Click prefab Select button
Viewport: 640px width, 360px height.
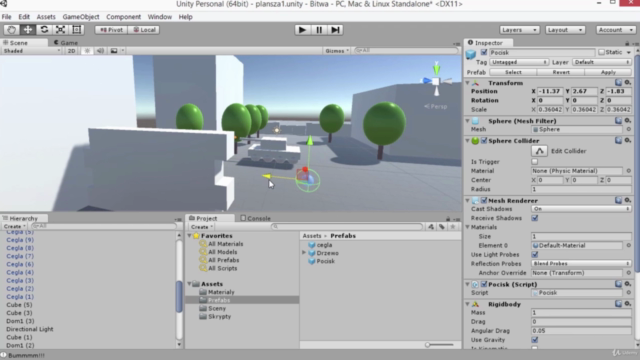513,72
